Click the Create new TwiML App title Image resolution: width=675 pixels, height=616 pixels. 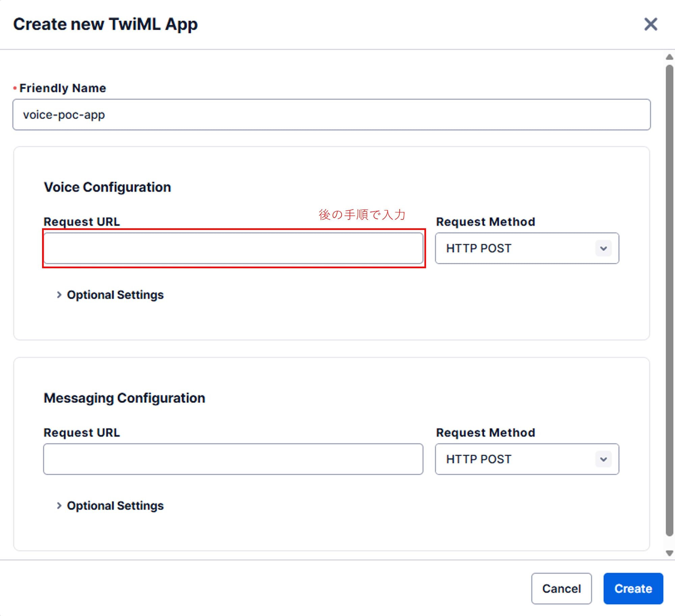pos(105,24)
